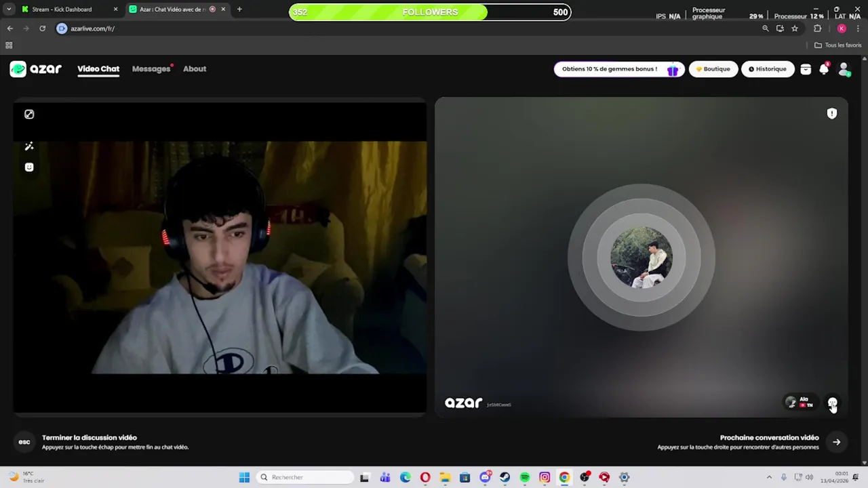Click the camera flip icon on the self video
Screen dimensions: 868x488
pos(29,115)
